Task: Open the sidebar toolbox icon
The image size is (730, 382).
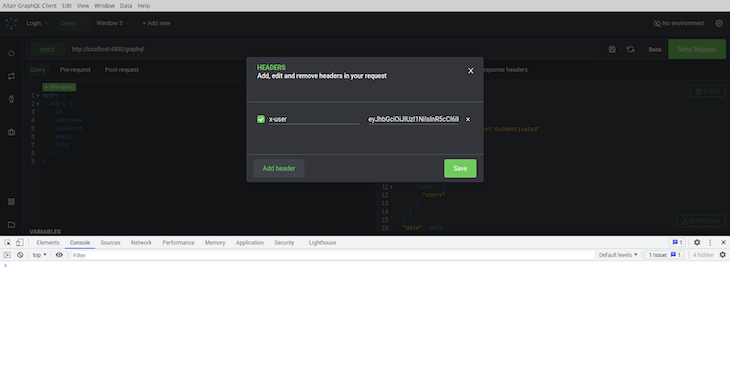Action: [11, 132]
